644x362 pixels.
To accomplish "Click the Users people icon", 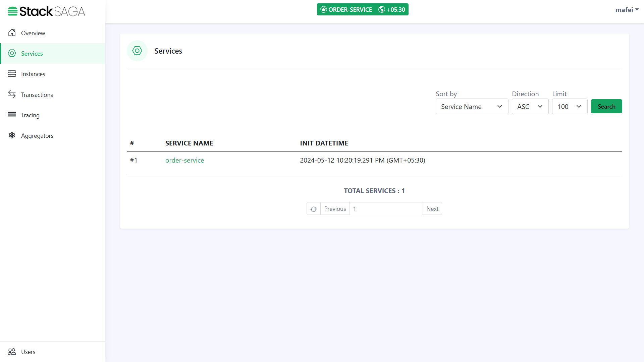I will click(12, 352).
